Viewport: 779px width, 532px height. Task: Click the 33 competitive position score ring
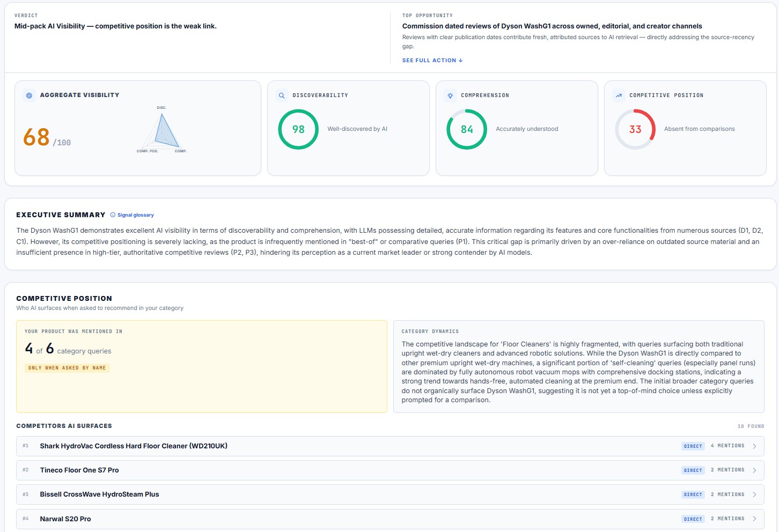point(635,129)
